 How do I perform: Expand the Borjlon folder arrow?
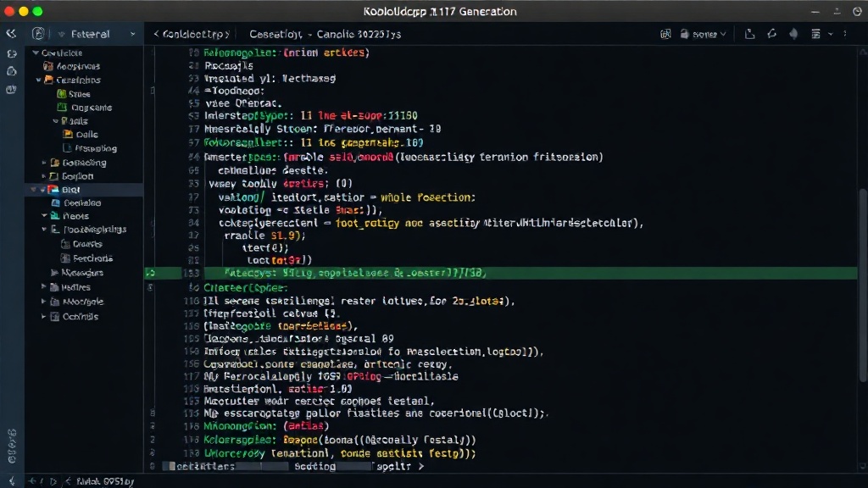[x=44, y=176]
